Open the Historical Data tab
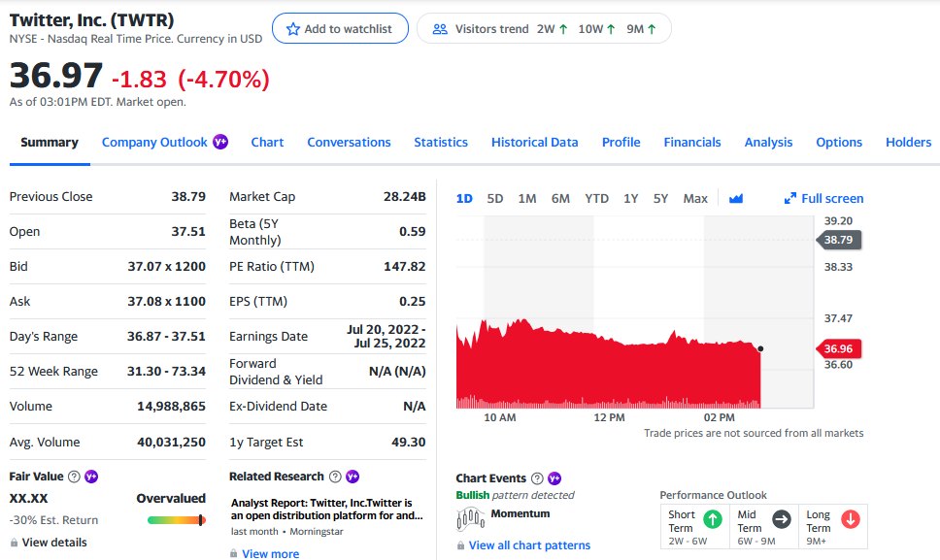The width and height of the screenshot is (940, 560). coord(535,143)
